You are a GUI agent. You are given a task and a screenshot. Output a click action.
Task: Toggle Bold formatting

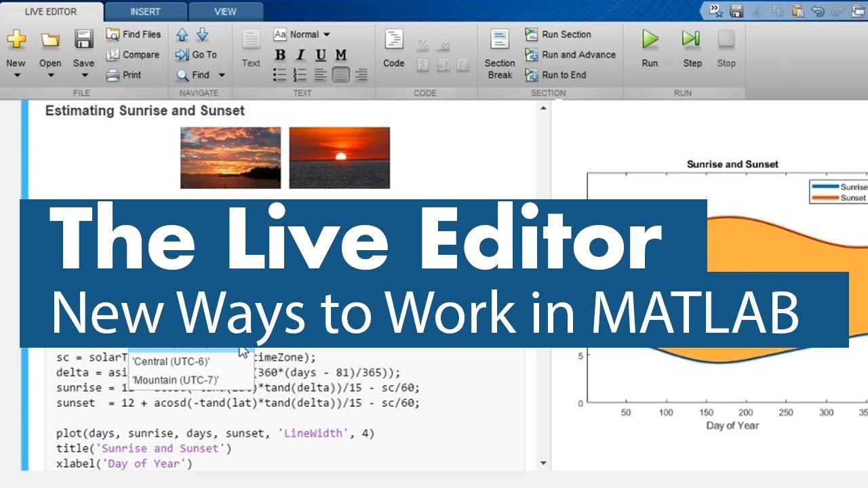pyautogui.click(x=281, y=55)
